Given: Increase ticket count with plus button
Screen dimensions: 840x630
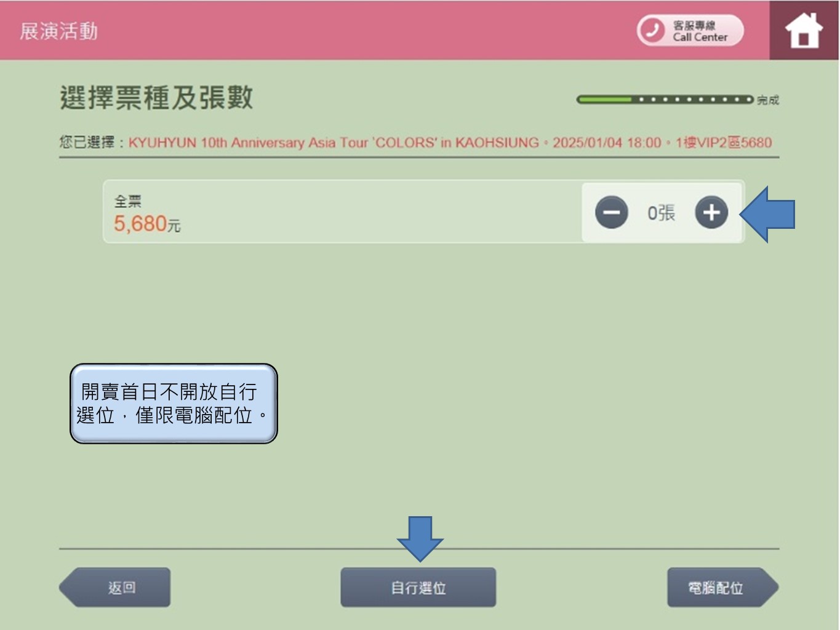Looking at the screenshot, I should click(x=711, y=213).
